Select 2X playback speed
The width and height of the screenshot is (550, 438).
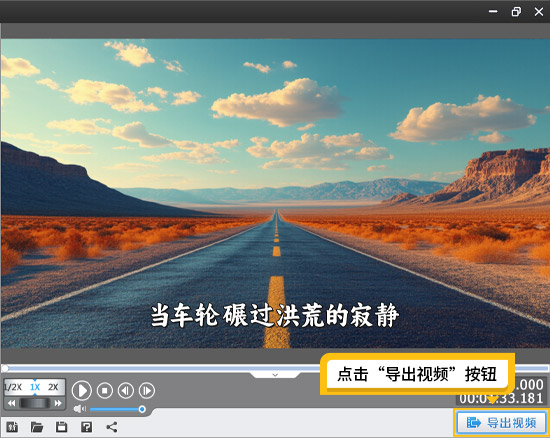click(x=53, y=387)
